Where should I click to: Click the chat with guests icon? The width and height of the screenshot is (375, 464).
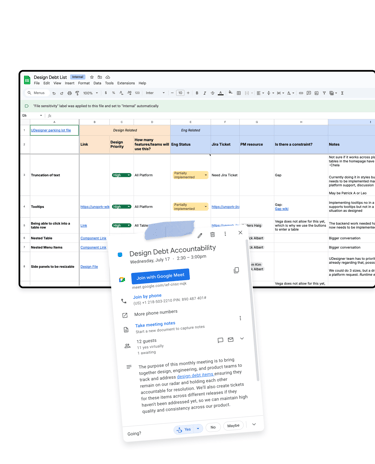pos(220,340)
